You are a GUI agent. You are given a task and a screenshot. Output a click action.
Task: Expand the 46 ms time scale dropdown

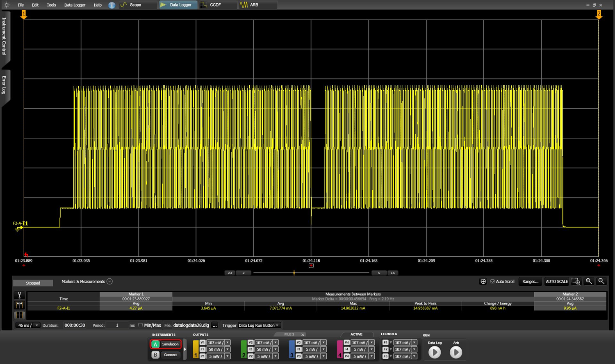tap(36, 325)
